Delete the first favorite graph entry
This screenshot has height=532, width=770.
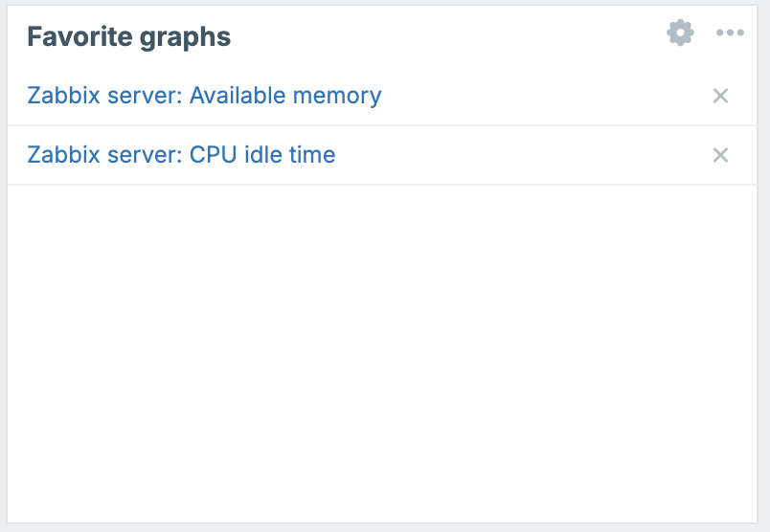720,96
